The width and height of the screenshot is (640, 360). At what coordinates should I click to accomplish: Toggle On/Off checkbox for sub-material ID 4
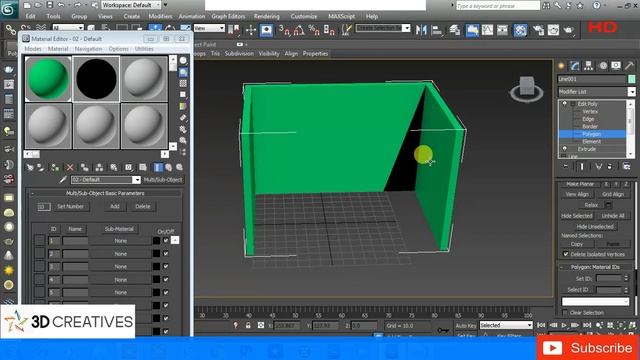coord(166,280)
